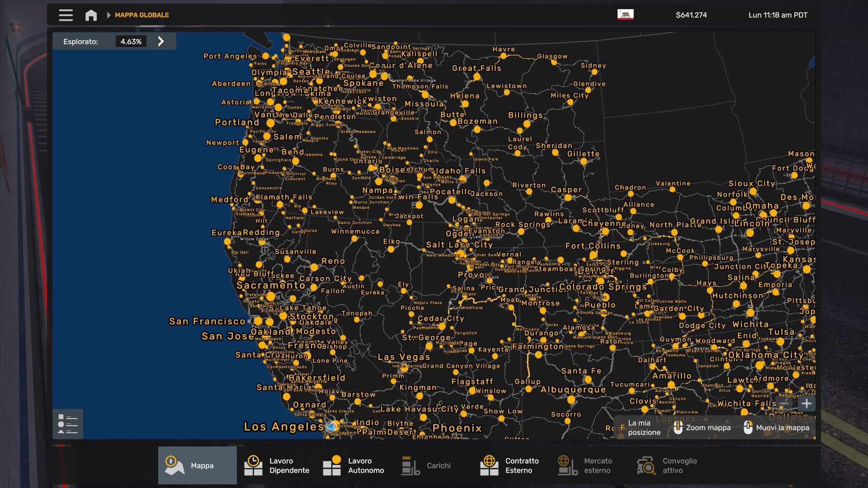Click the Convoglio attivo magnifier icon
Viewport: 868px width, 488px height.
pyautogui.click(x=646, y=465)
